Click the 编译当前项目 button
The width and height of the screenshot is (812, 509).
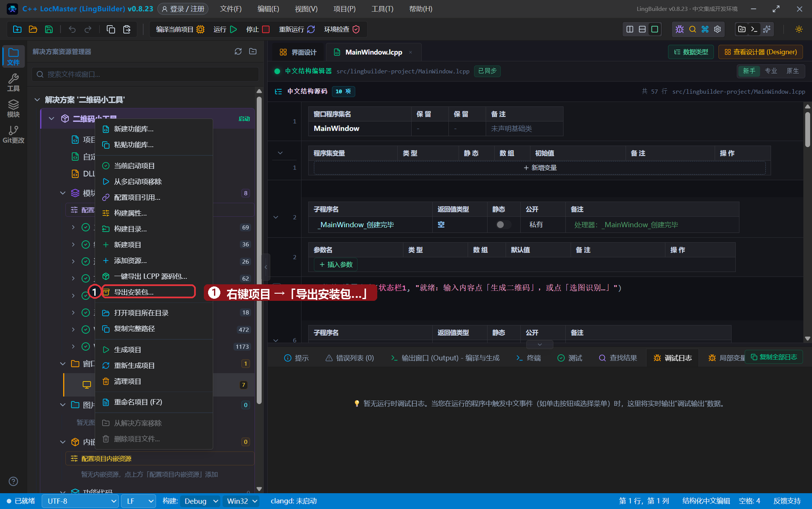[180, 29]
